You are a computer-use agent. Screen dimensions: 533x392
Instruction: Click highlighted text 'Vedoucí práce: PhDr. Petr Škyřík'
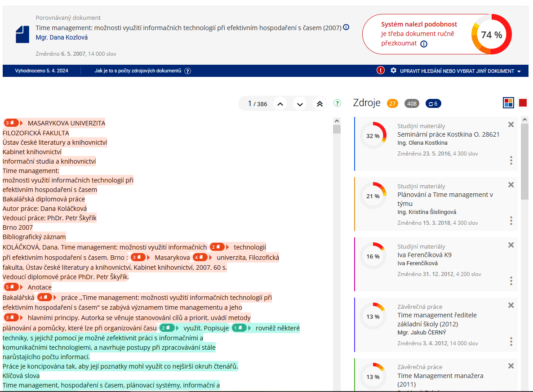pos(49,218)
